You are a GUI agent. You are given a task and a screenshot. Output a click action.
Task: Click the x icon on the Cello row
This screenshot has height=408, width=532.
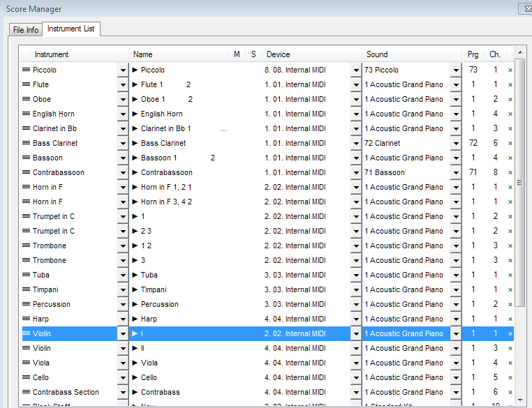click(510, 377)
